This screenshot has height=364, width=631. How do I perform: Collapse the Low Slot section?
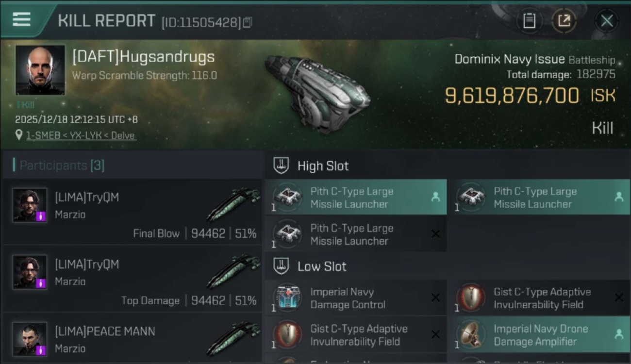(x=281, y=266)
